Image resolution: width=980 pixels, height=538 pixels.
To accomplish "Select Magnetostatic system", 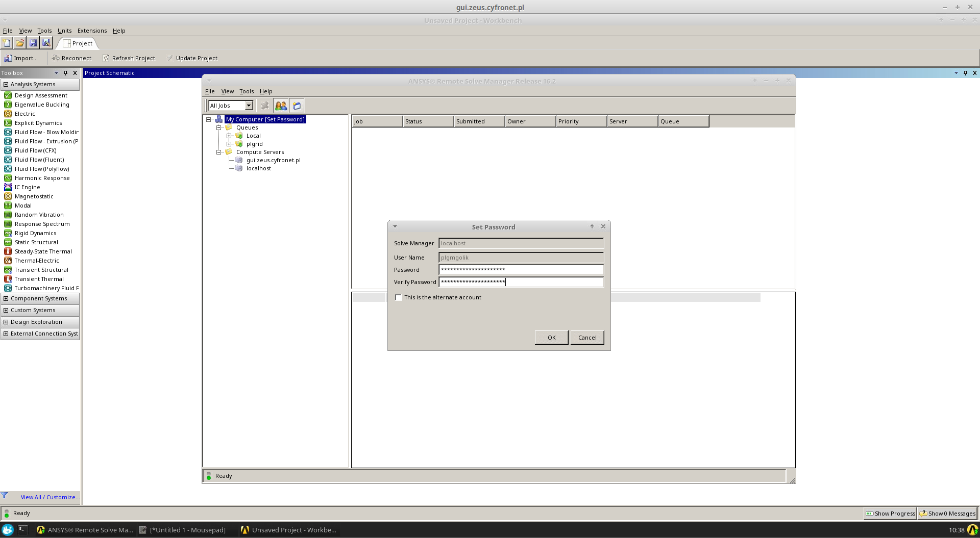I will (34, 196).
